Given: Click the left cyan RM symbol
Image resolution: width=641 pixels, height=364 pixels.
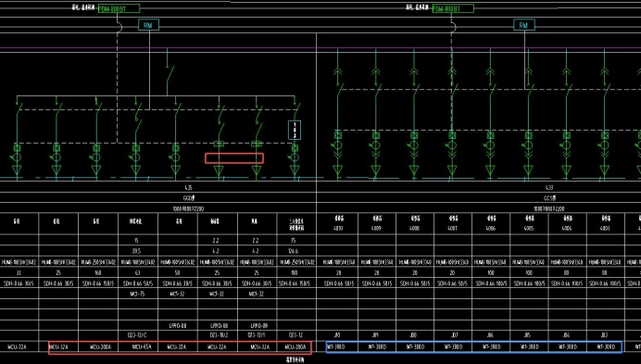Looking at the screenshot, I should coord(148,25).
